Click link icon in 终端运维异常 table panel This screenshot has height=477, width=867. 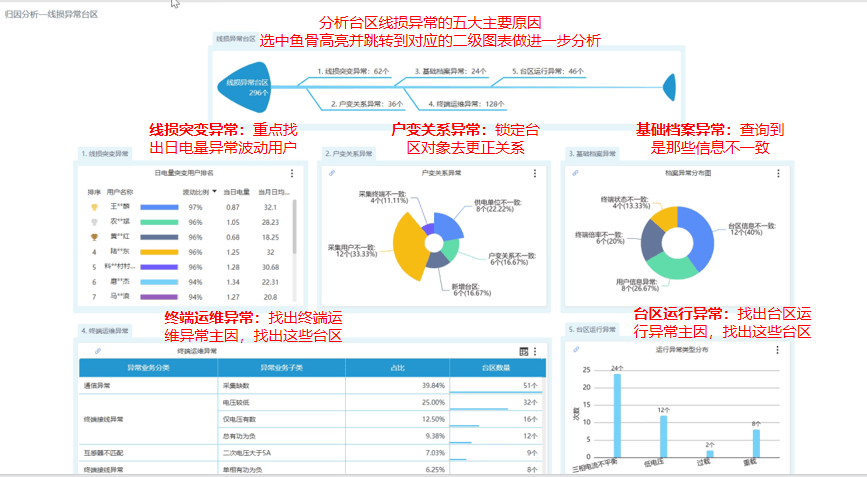98,351
